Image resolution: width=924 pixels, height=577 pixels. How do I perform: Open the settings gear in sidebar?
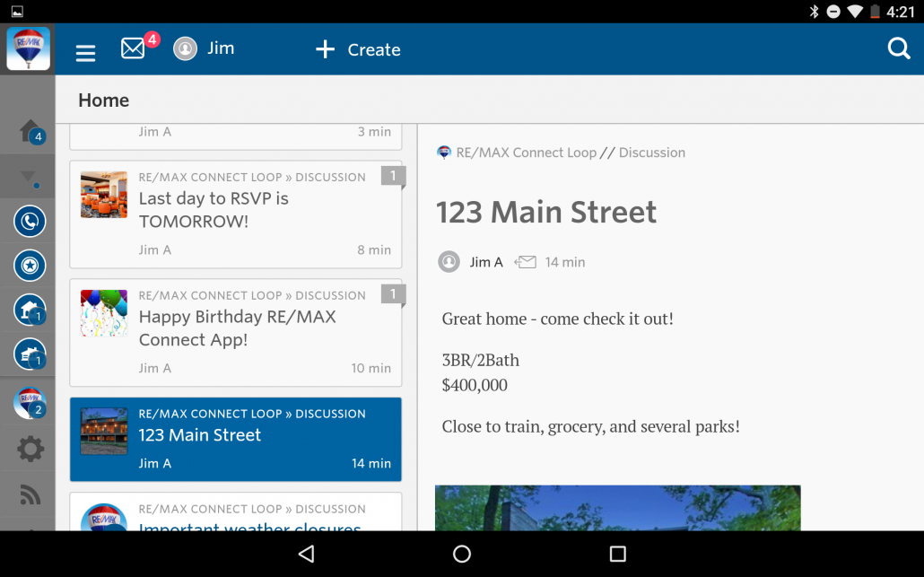pos(31,449)
